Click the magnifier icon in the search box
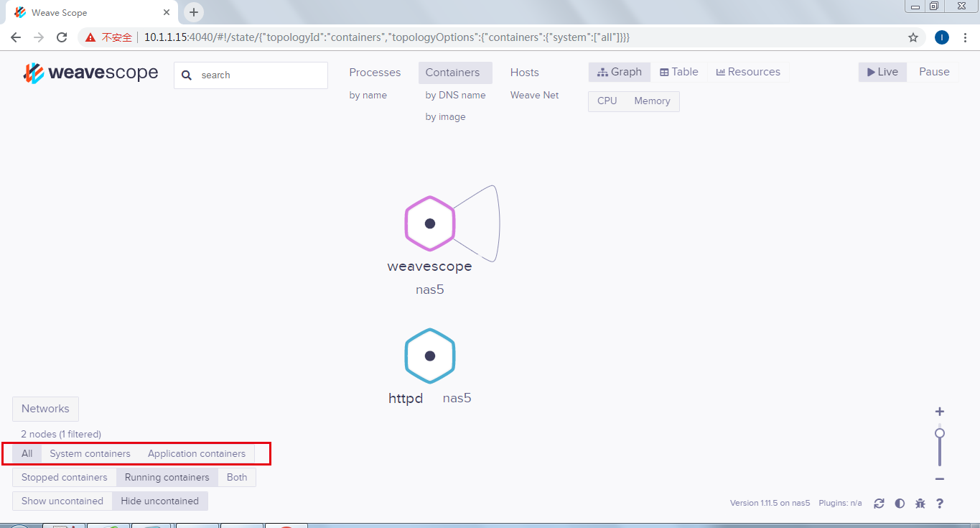Viewport: 980px width, 528px height. (187, 75)
